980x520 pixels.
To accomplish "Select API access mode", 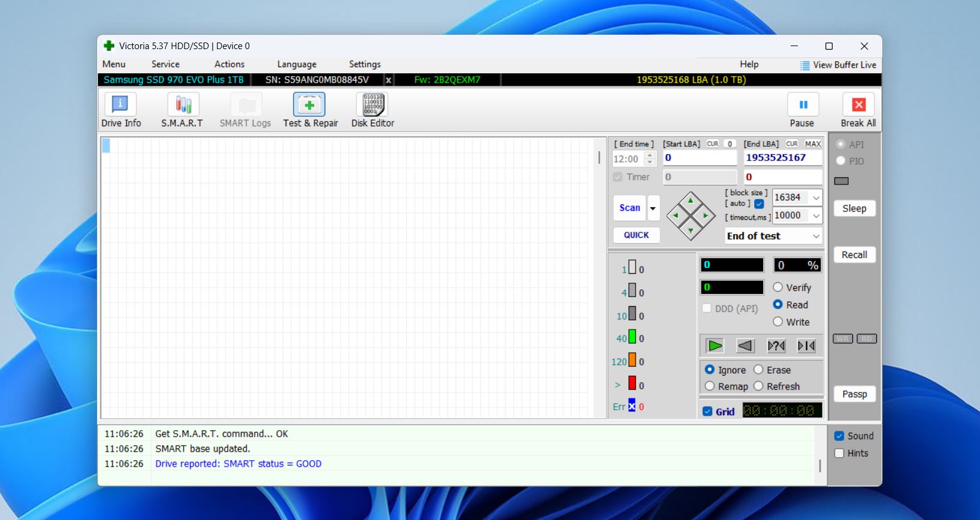I will [840, 144].
